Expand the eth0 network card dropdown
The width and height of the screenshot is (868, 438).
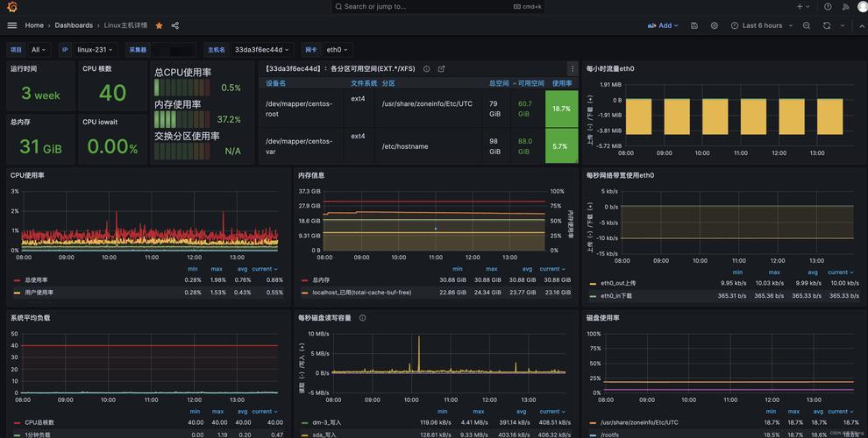(x=338, y=50)
